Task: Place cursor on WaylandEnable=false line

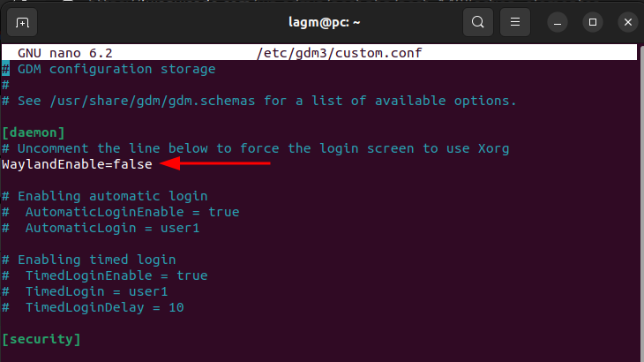Action: 77,164
